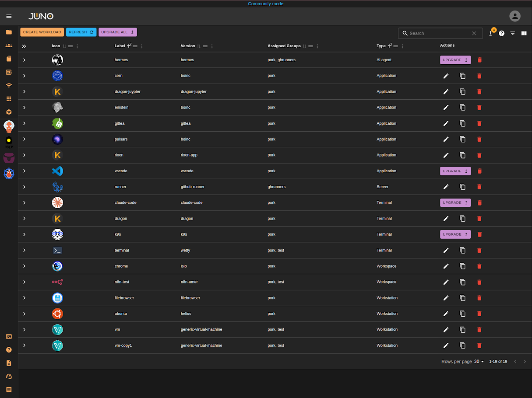Open the Icon column options menu
The height and width of the screenshot is (398, 532).
[77, 46]
